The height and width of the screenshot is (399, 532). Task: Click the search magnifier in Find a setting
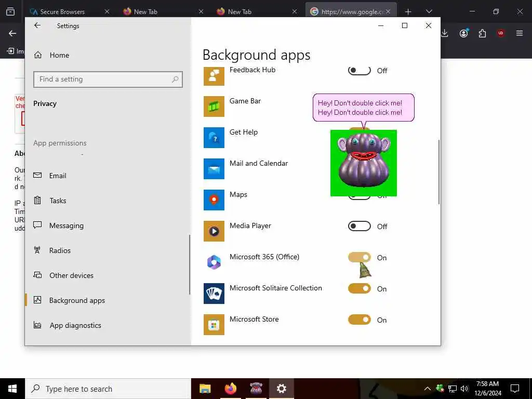tap(175, 79)
